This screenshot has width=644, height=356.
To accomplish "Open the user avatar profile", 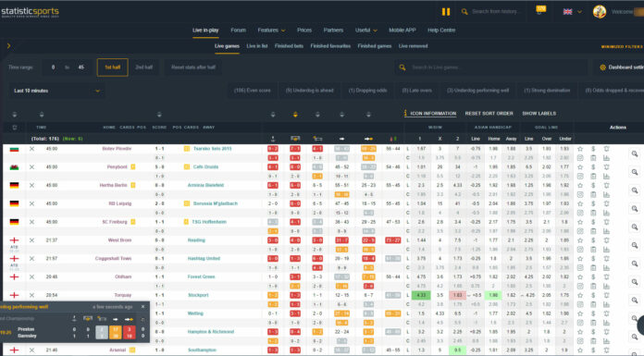I will tap(600, 11).
